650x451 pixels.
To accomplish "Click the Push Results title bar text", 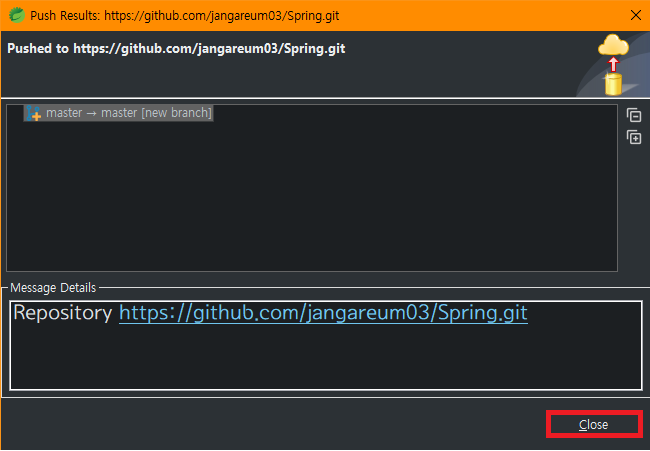I will [184, 16].
